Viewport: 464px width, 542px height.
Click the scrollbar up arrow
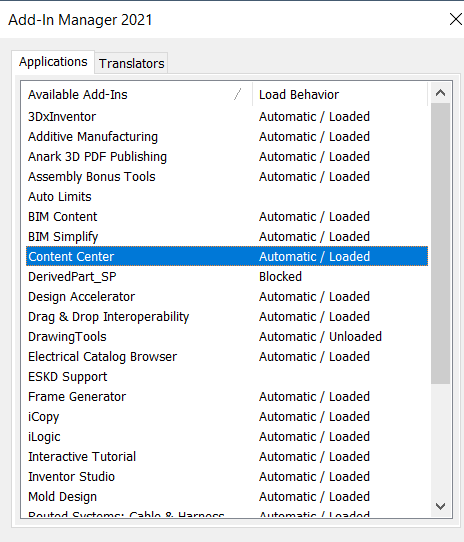(440, 93)
